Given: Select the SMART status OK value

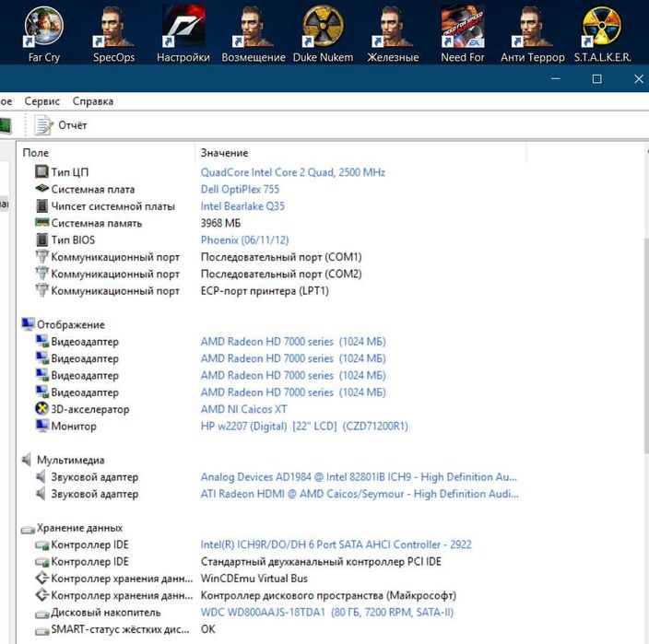Looking at the screenshot, I should (207, 629).
